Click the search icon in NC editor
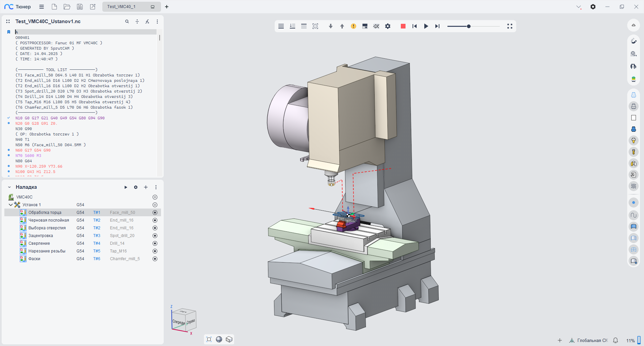This screenshot has height=346, width=644. (127, 21)
